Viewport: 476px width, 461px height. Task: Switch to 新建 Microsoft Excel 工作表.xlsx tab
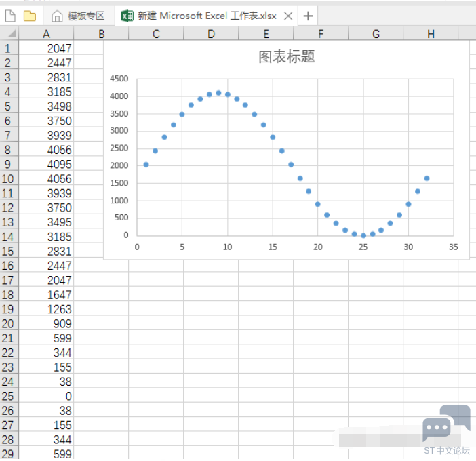coord(206,16)
